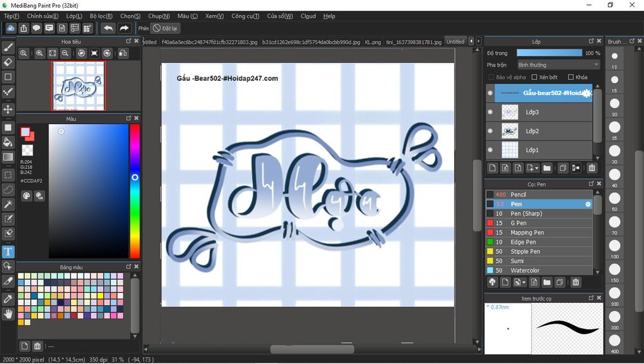Select the G Pen brush
This screenshot has height=364, width=644.
coord(540,223)
